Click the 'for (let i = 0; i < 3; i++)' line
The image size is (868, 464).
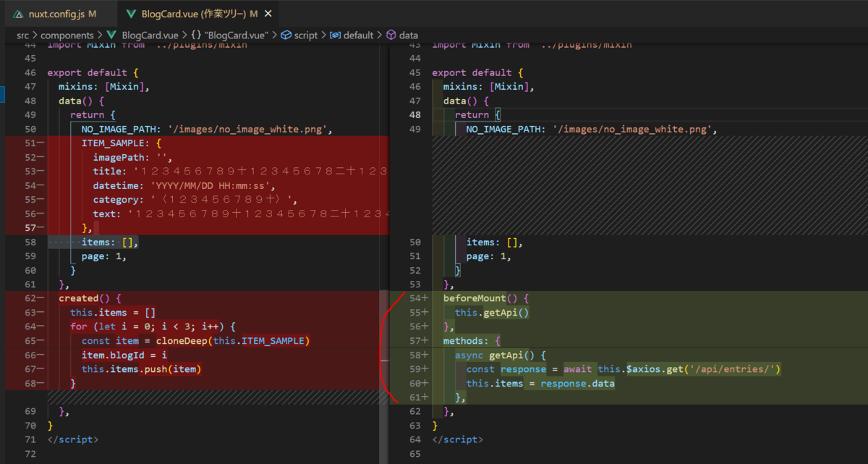(153, 326)
